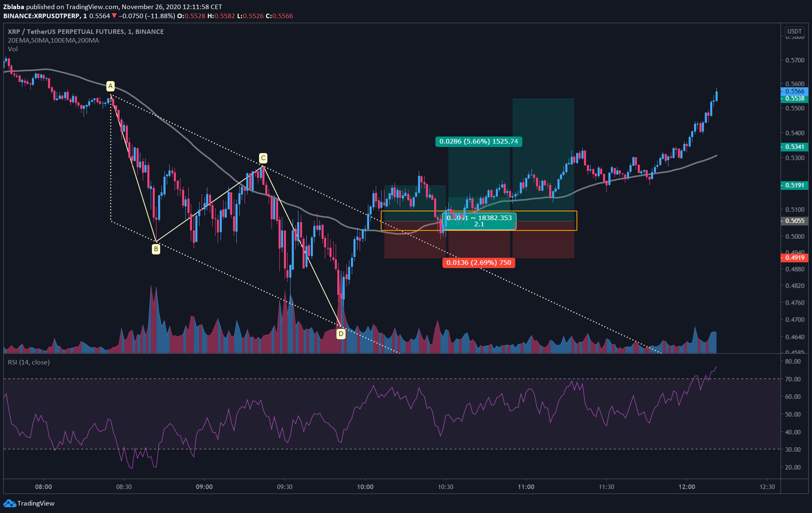
Task: Click the green profit label 0.0286 (5.66%)
Action: (478, 141)
